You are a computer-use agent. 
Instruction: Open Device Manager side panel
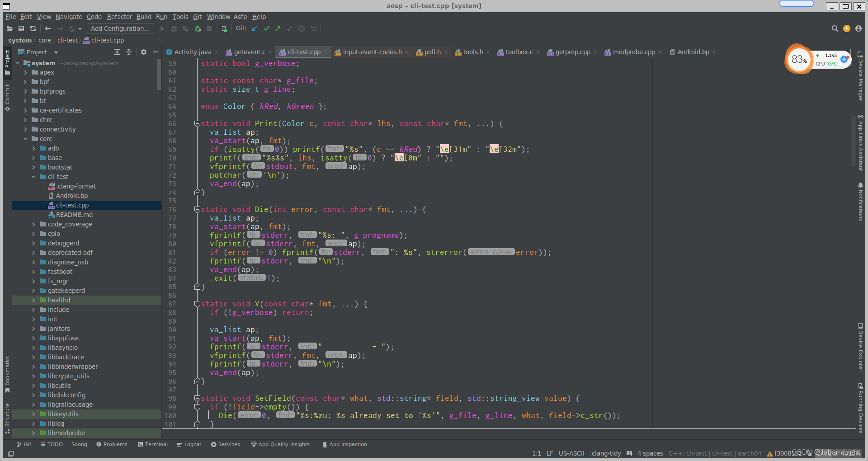860,76
